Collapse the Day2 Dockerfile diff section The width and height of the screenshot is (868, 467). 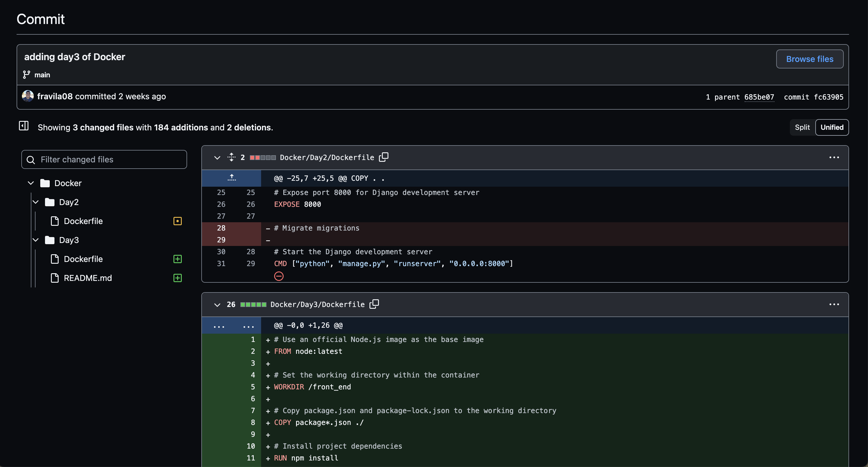(217, 157)
